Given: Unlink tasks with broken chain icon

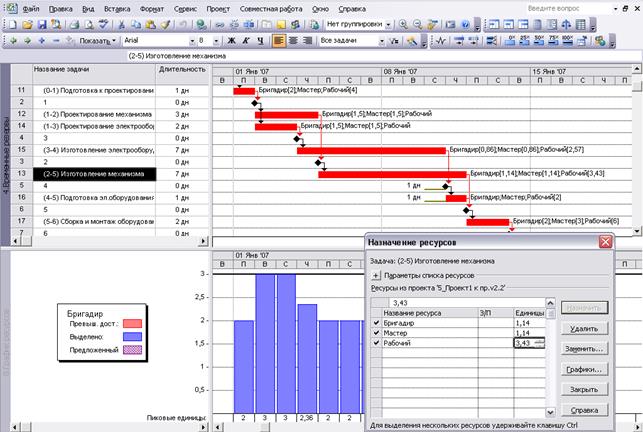Looking at the screenshot, I should (234, 25).
